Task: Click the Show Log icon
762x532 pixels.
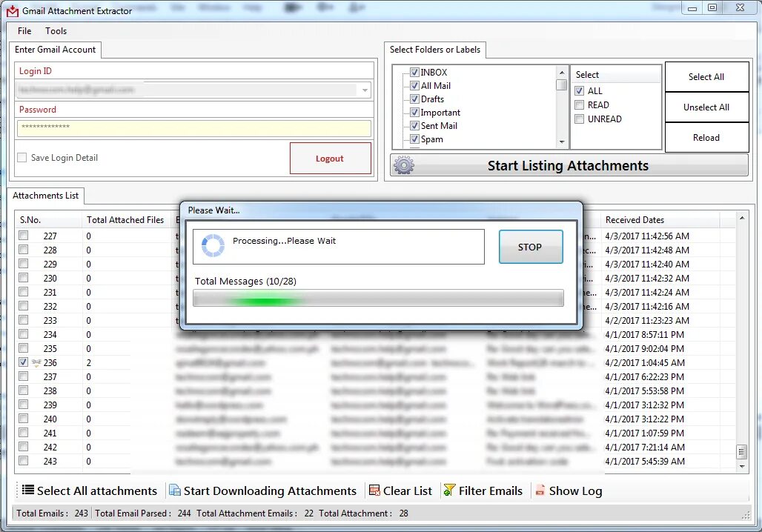Action: (540, 491)
